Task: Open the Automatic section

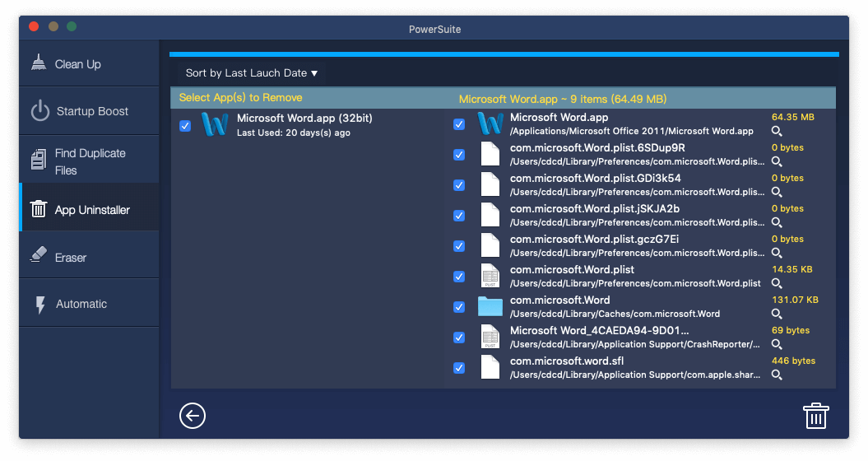Action: 89,304
